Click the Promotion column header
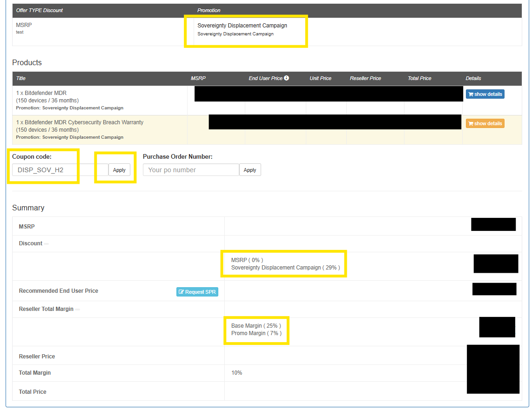This screenshot has height=411, width=532. pyautogui.click(x=209, y=11)
